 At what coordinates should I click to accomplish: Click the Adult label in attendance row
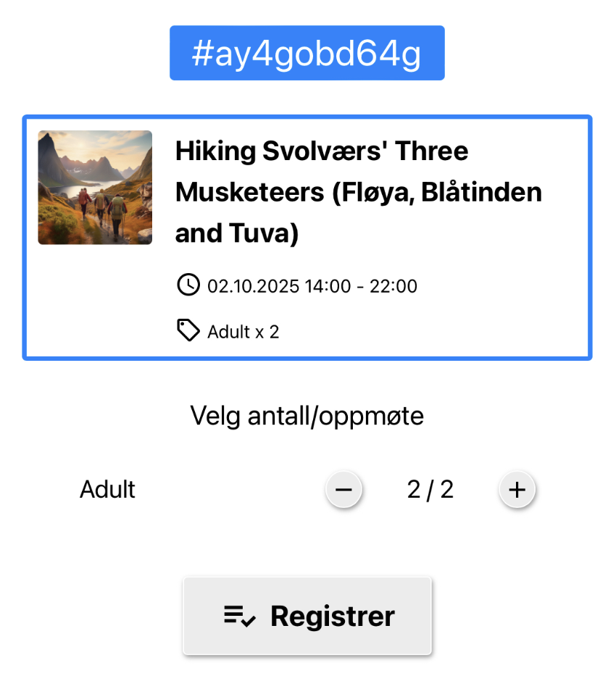coord(107,490)
